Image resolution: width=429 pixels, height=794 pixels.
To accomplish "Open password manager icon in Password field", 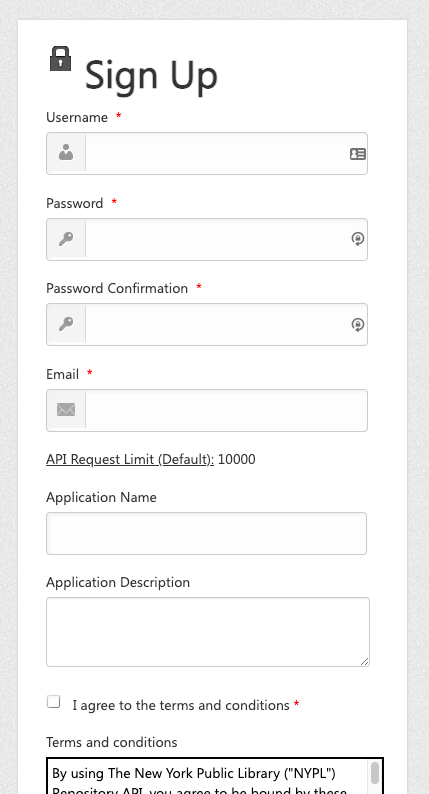I will (x=358, y=239).
